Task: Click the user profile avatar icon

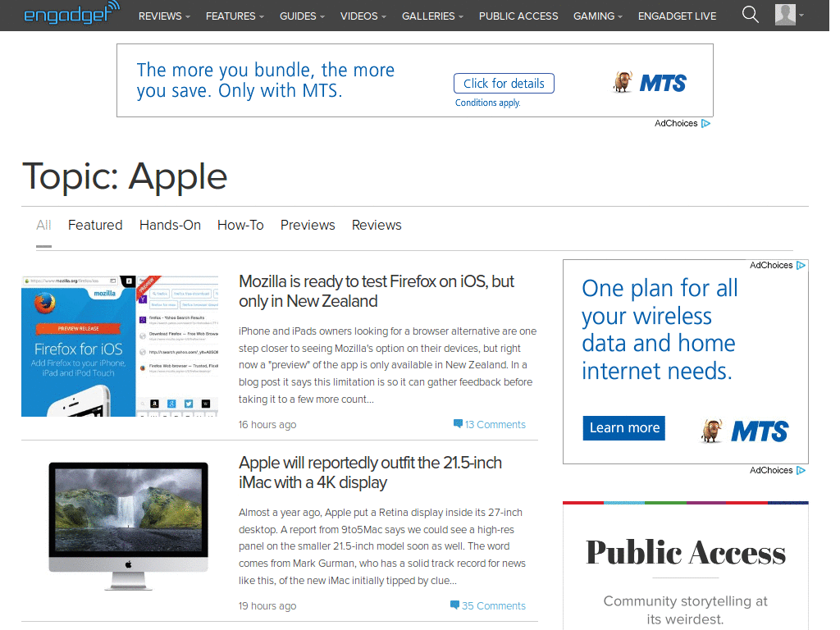Action: point(785,15)
